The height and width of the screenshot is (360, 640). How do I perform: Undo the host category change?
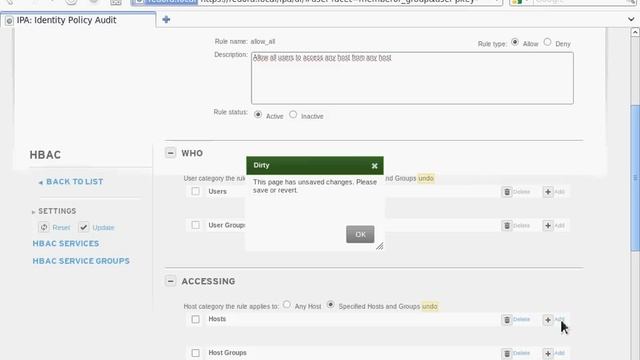[x=429, y=306]
